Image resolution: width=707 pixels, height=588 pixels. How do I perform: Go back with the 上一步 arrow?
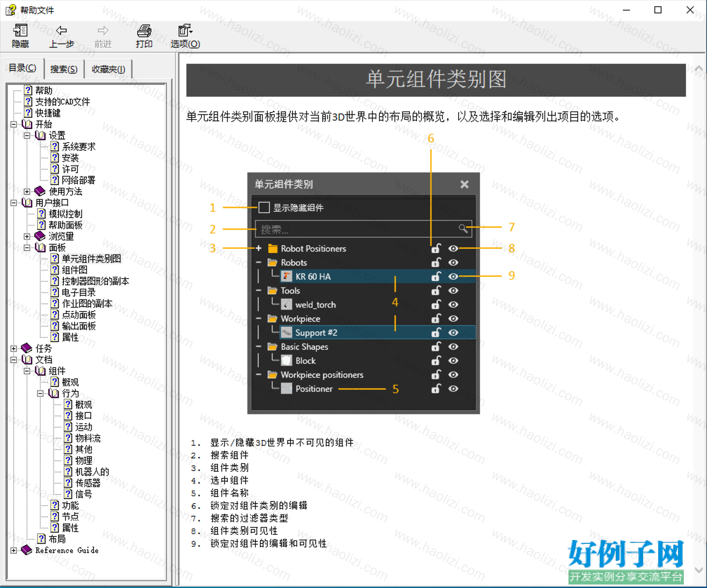[61, 31]
